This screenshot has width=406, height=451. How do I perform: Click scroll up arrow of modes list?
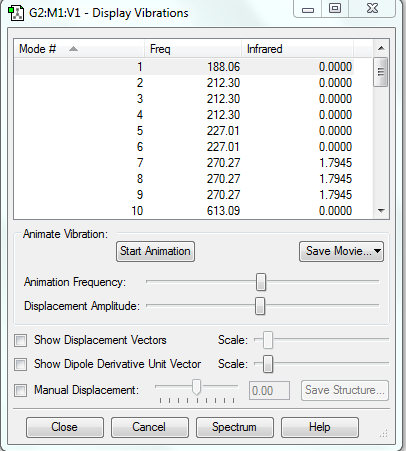coord(381,48)
